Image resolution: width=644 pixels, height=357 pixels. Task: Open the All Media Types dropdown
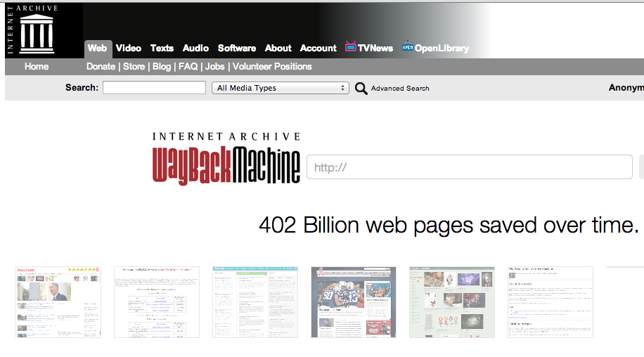[x=281, y=88]
